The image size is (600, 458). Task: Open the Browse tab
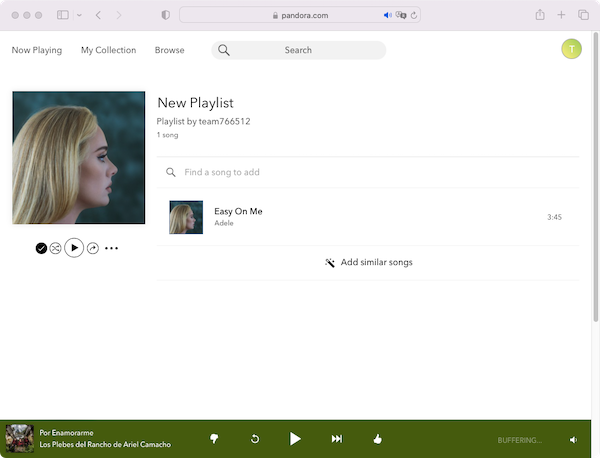click(x=169, y=50)
